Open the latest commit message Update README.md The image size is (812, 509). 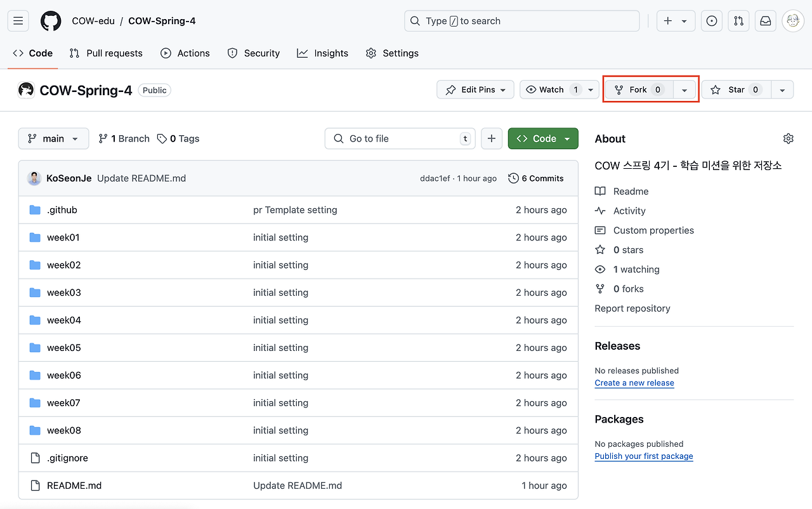tap(141, 178)
